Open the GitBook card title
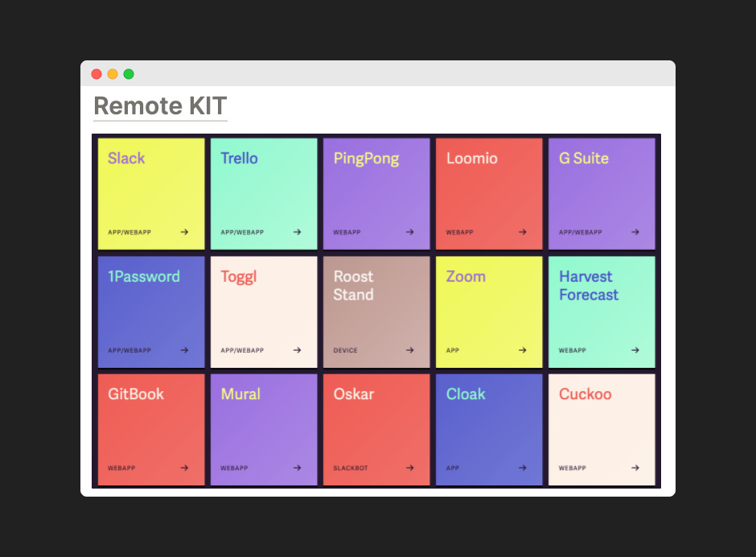The image size is (756, 557). (x=136, y=394)
